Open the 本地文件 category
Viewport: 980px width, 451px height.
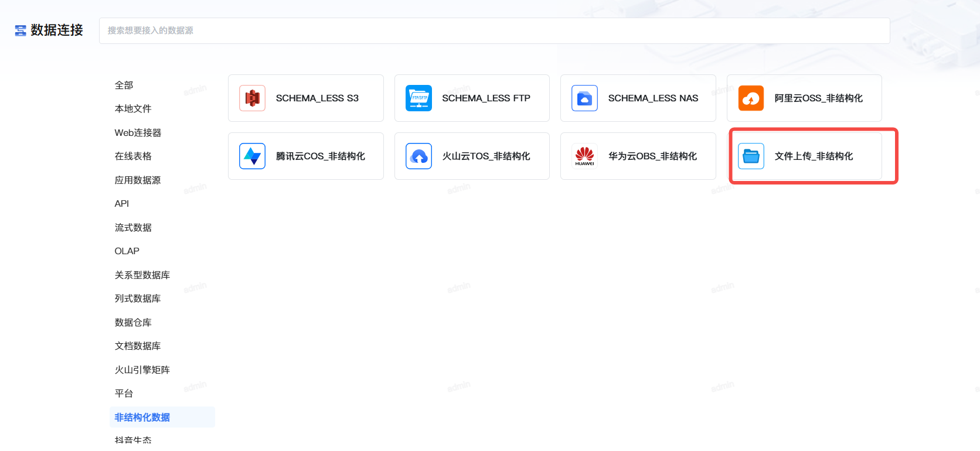click(x=133, y=109)
